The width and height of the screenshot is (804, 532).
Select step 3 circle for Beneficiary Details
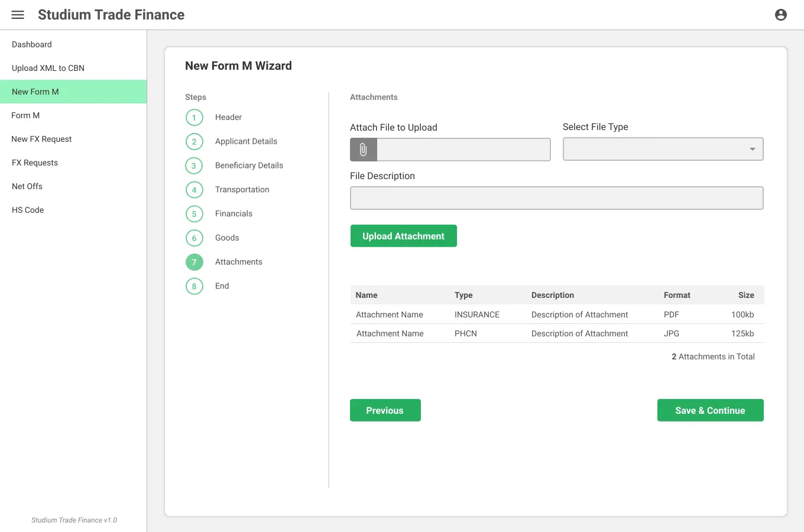pos(194,166)
